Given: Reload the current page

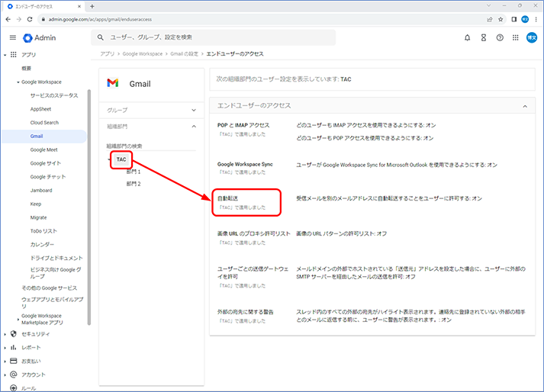Looking at the screenshot, I should click(x=30, y=19).
